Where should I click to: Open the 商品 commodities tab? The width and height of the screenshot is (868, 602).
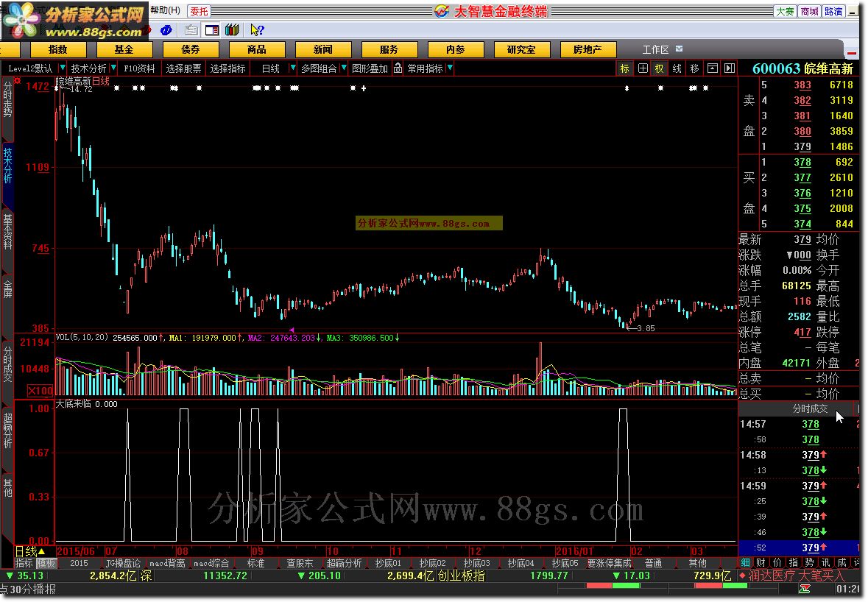click(x=257, y=49)
